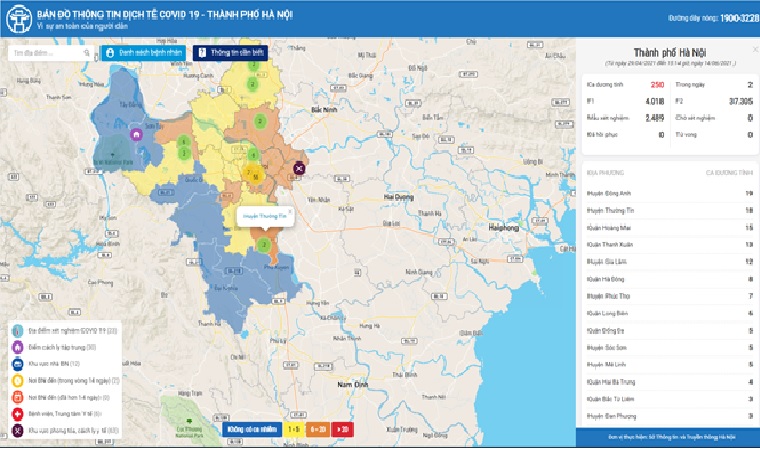Viewport: 760px width, 449px height.
Task: Select Huyện Gia Lâm in district list
Action: click(x=669, y=262)
